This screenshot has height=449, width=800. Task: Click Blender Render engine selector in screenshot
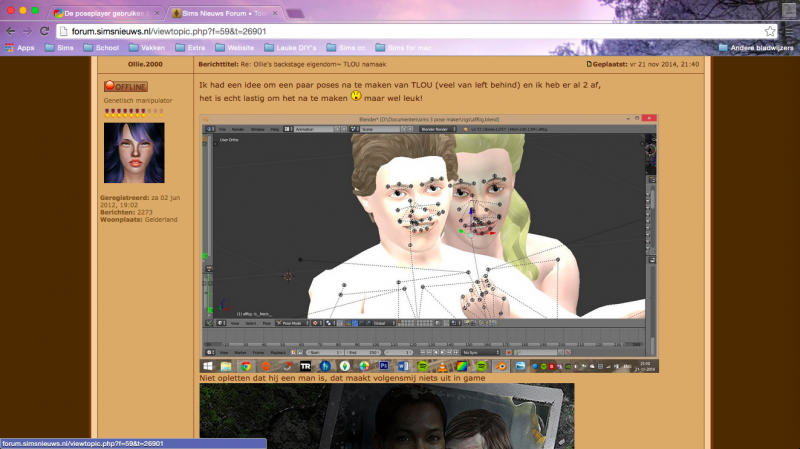tap(438, 129)
